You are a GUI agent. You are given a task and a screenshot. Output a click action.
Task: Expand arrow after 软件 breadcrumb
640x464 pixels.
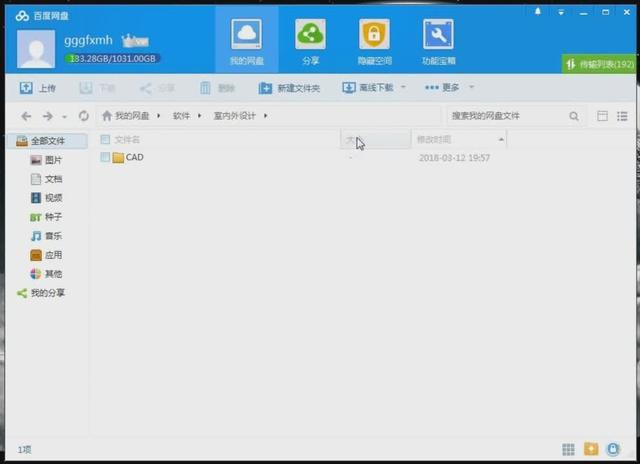tap(200, 116)
